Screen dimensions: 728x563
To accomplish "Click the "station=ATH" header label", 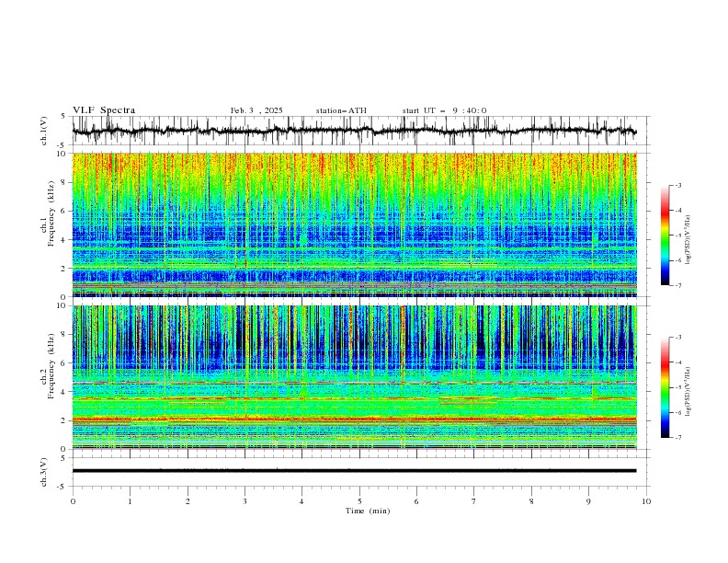I will [341, 110].
